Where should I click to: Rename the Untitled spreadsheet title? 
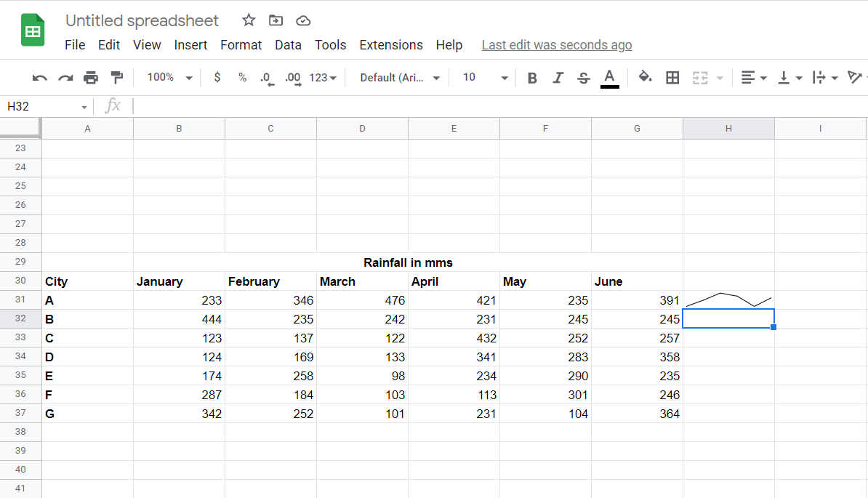(142, 20)
